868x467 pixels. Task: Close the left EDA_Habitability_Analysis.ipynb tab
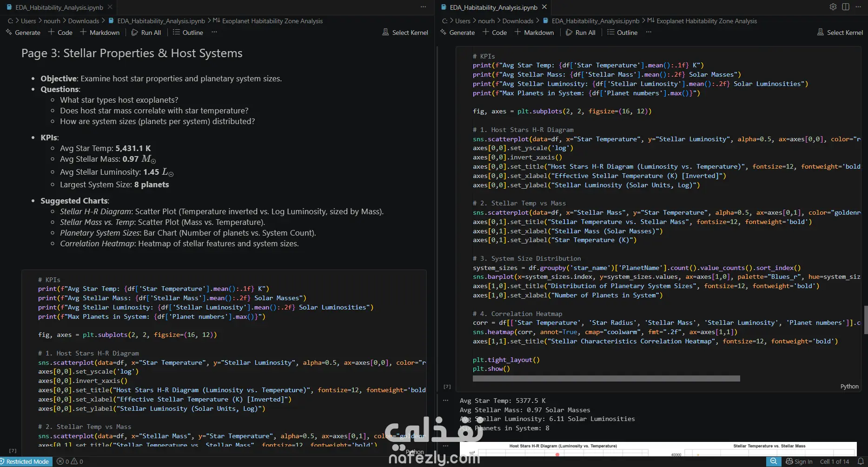point(110,7)
